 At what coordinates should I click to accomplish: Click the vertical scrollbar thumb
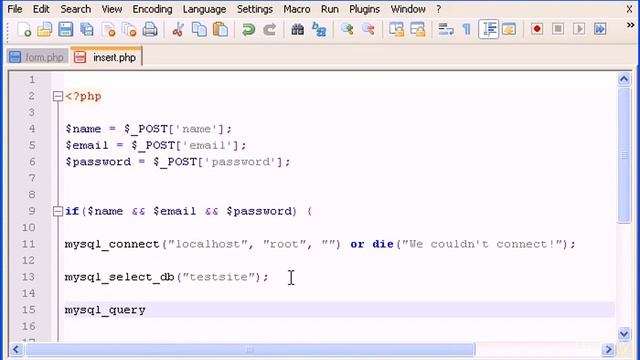click(x=624, y=155)
